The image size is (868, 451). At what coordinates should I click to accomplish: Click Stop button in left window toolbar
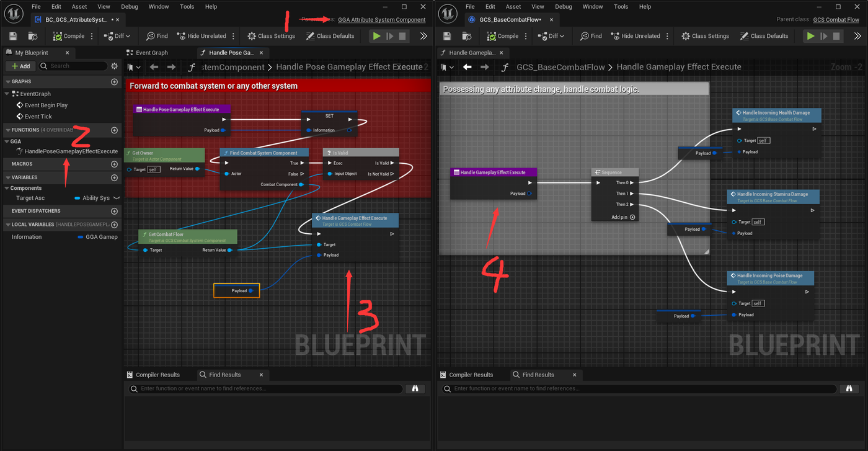tap(402, 36)
